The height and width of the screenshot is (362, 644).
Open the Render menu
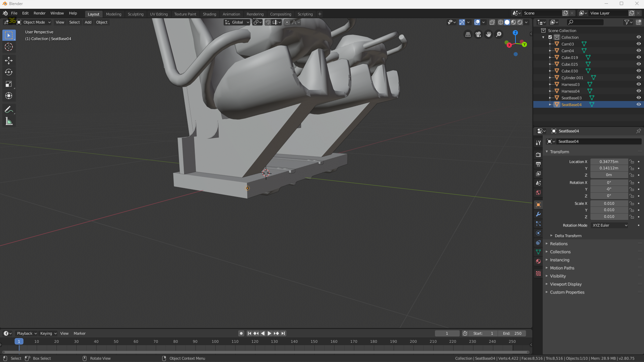pyautogui.click(x=39, y=13)
